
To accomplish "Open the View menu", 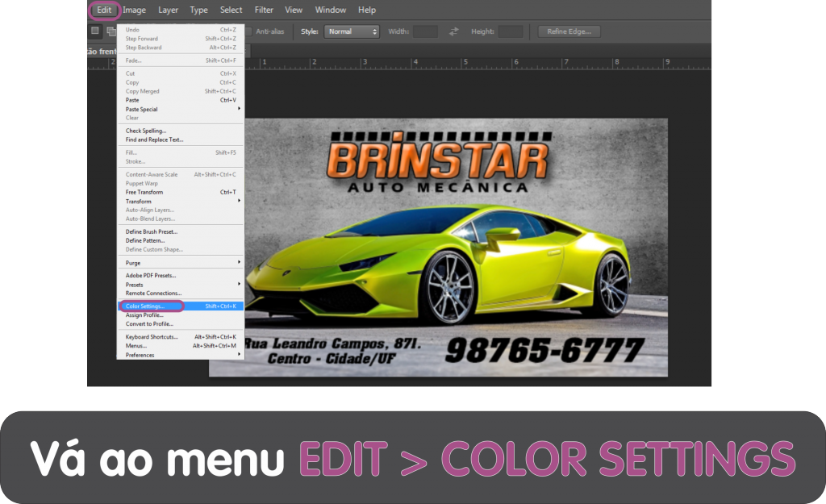I will pyautogui.click(x=294, y=10).
